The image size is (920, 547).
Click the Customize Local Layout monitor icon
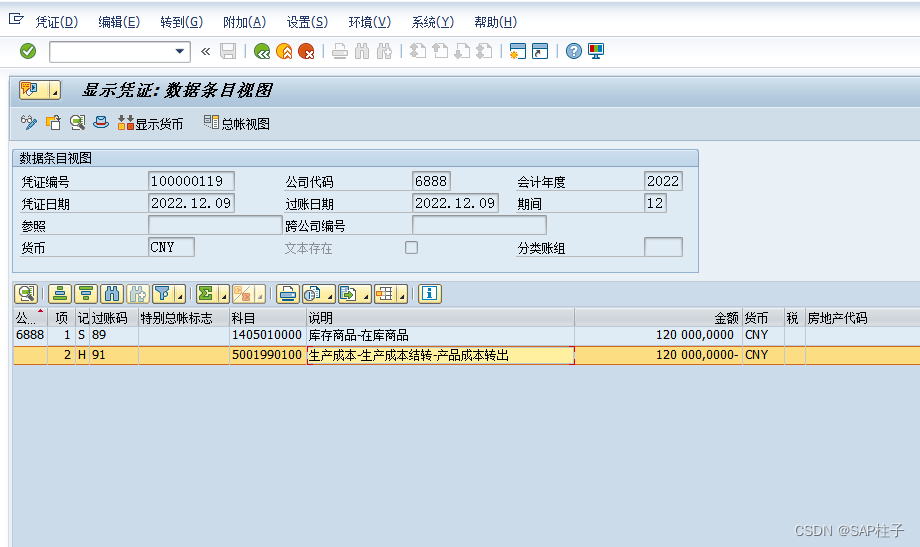click(x=596, y=52)
